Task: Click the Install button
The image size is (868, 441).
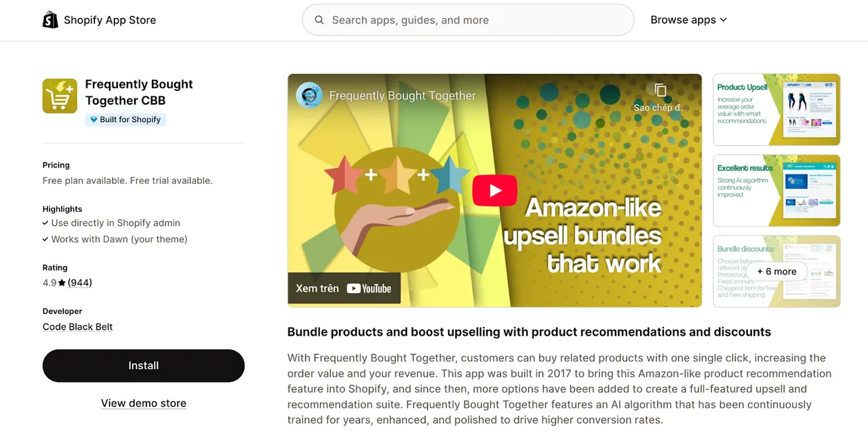Action: tap(144, 366)
